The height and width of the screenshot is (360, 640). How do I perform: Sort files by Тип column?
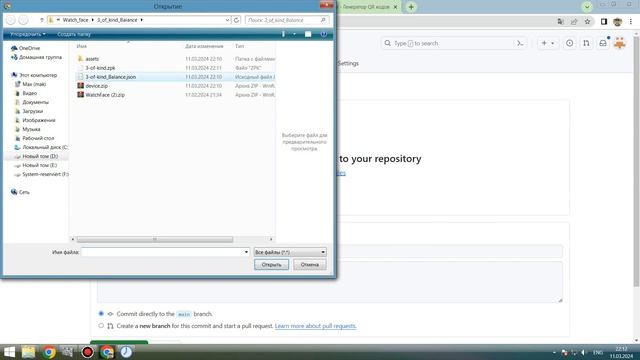[x=240, y=46]
